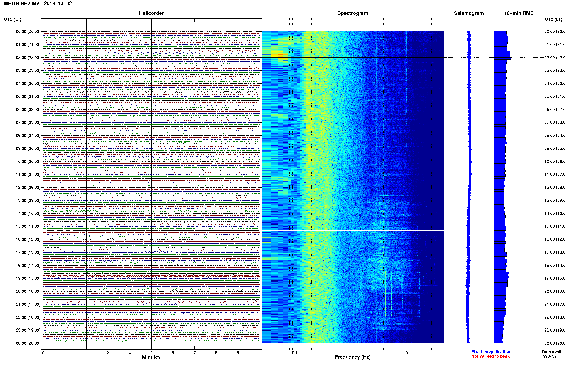This screenshot has height=368, width=588.
Task: Click the left time label '12:00 (08:00)'
Action: pos(28,187)
